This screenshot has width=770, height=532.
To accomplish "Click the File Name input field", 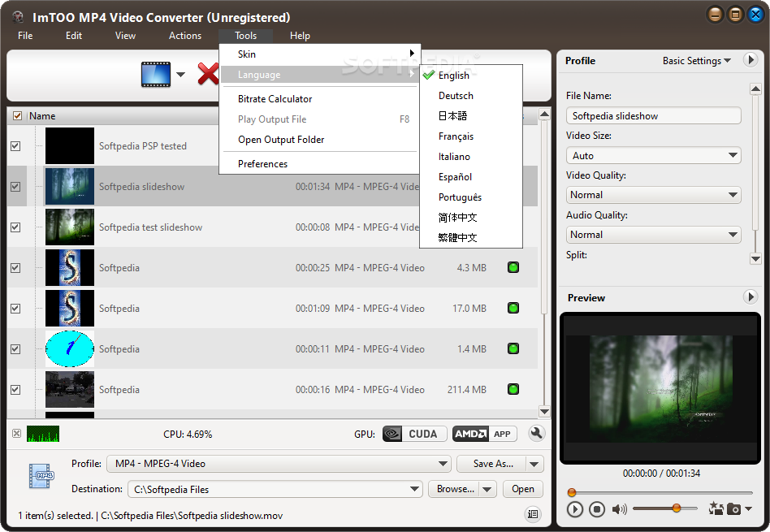I will click(x=653, y=116).
